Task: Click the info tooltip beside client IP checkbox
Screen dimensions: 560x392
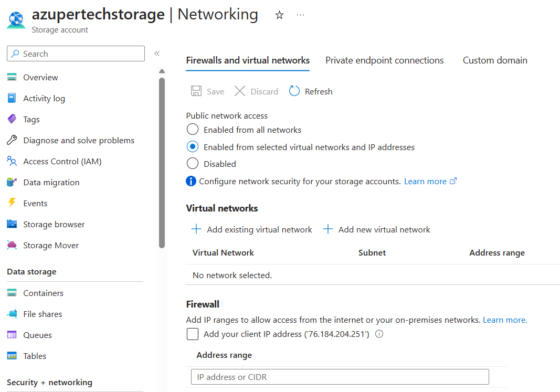Action: (379, 334)
